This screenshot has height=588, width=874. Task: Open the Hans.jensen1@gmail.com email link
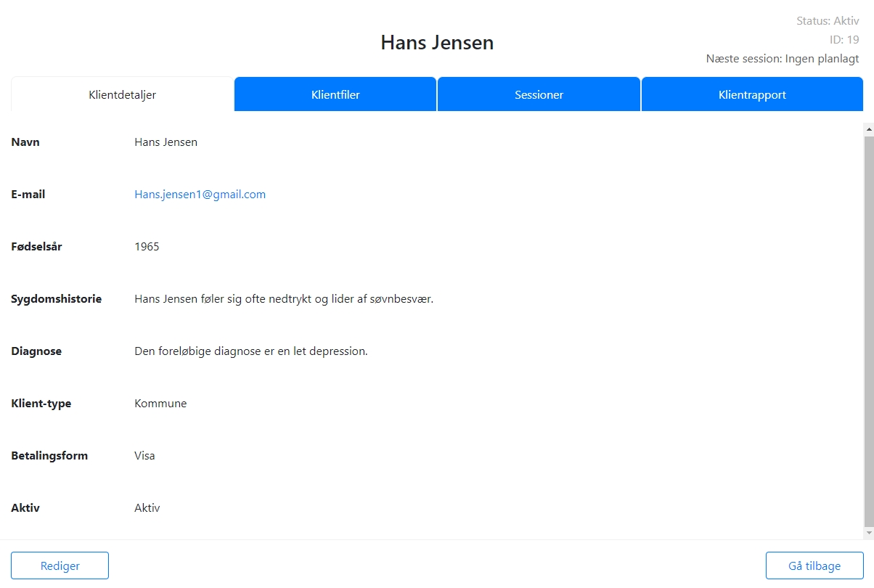(x=200, y=195)
